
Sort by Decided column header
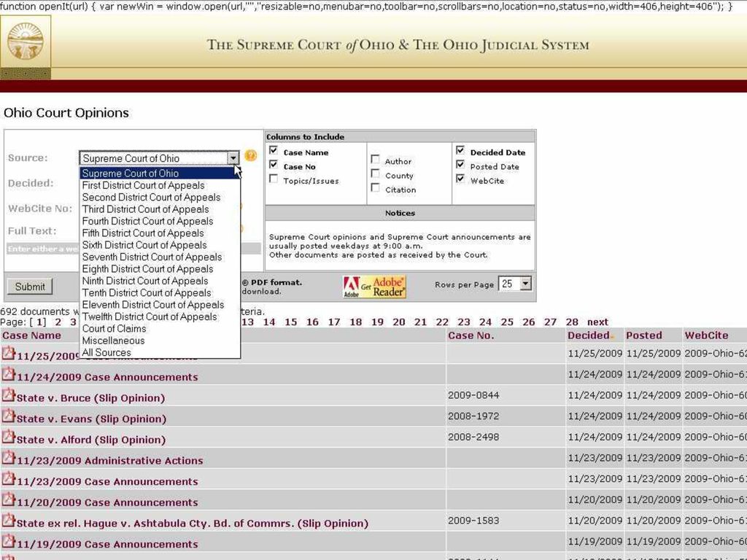tap(589, 335)
